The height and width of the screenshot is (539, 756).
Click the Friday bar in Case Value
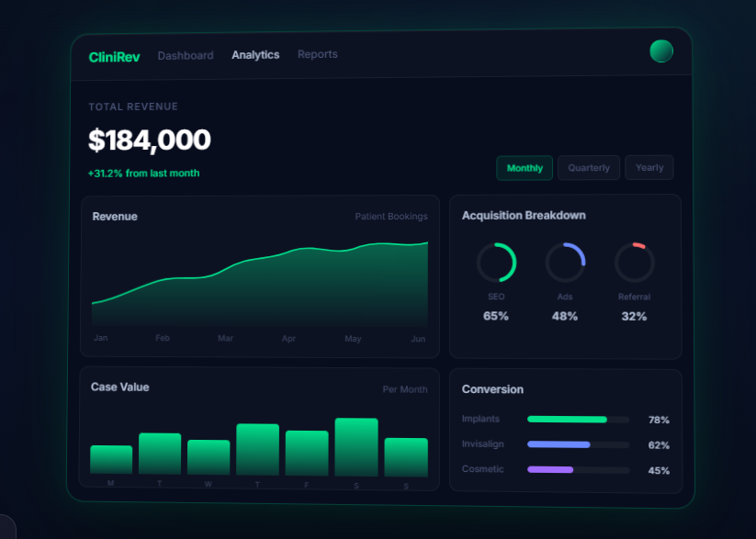pos(307,453)
